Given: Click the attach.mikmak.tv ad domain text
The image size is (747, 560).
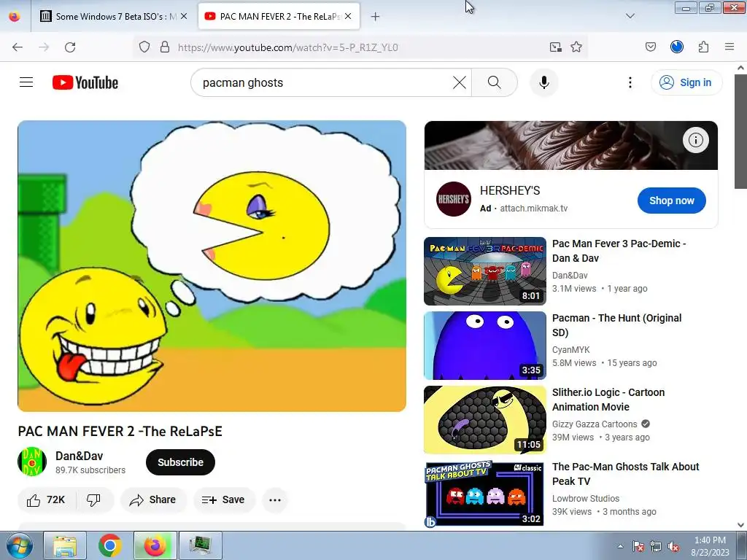Looking at the screenshot, I should coord(533,208).
